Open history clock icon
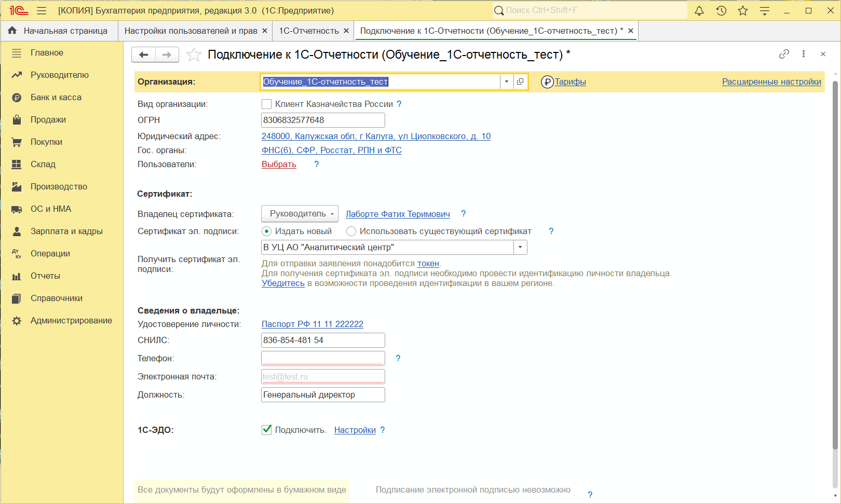 [x=721, y=10]
